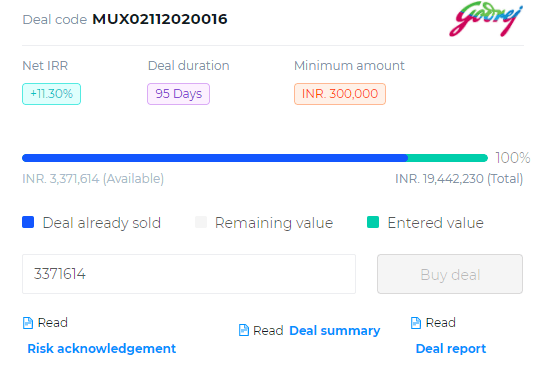This screenshot has width=534, height=373.
Task: Click the blue Deal already sold swatch
Action: point(28,222)
